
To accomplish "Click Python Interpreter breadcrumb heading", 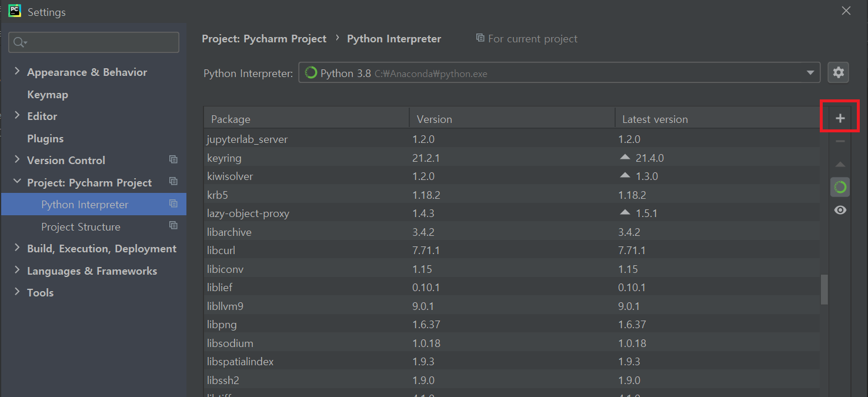I will [394, 38].
